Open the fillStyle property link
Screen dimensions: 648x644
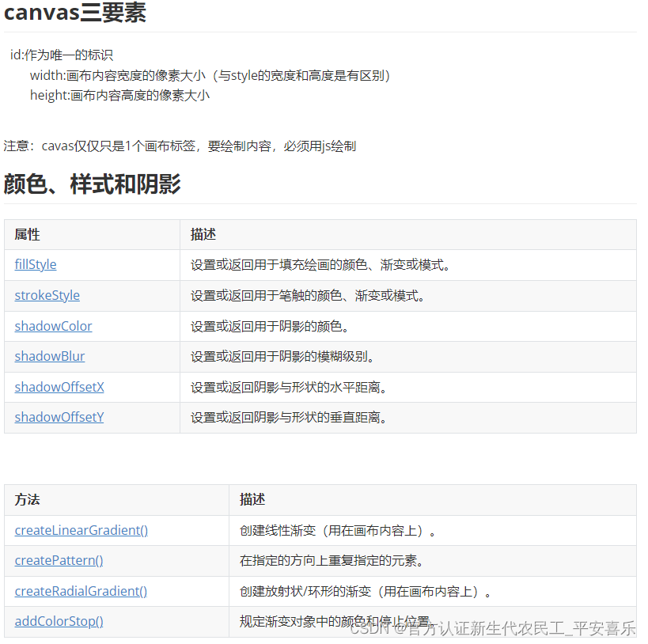pyautogui.click(x=36, y=264)
